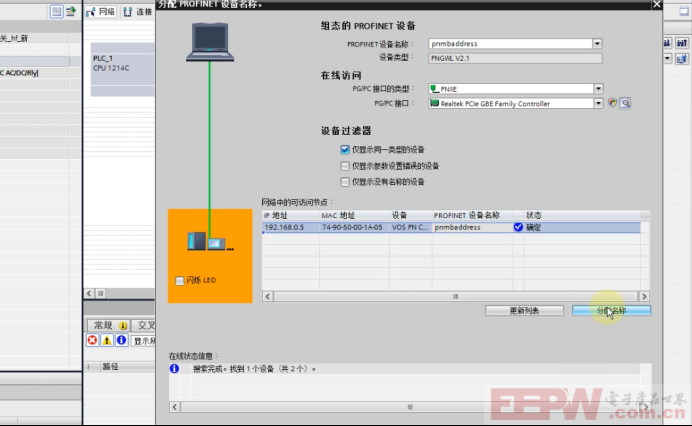Open the 交叉 cross-reference tab in the info panel
The height and width of the screenshot is (426, 692).
pyautogui.click(x=143, y=325)
